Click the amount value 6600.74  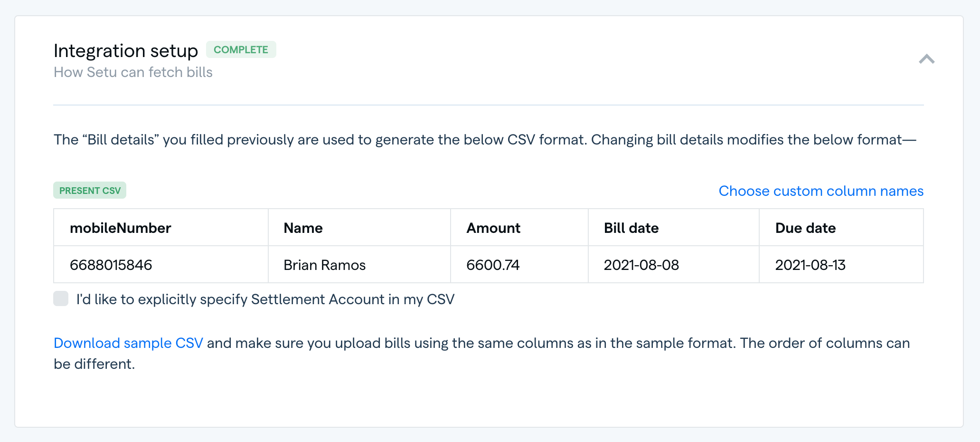click(x=493, y=265)
